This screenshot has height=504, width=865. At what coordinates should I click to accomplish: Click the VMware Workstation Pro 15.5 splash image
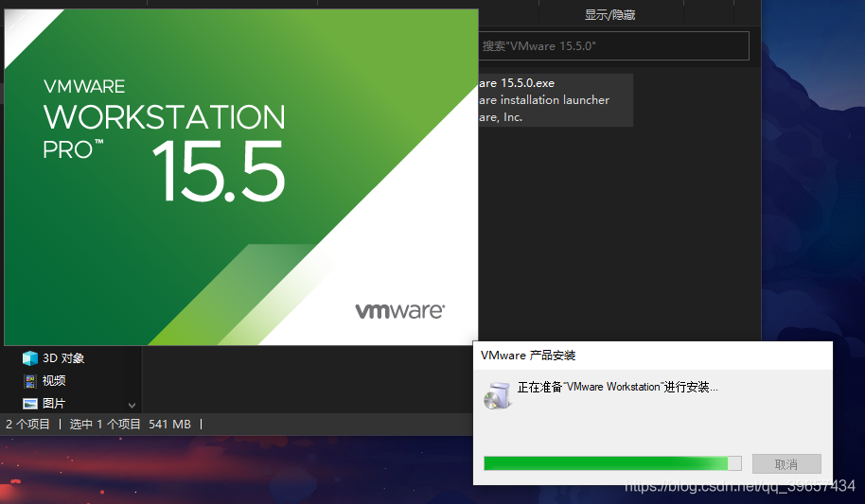coord(241,177)
